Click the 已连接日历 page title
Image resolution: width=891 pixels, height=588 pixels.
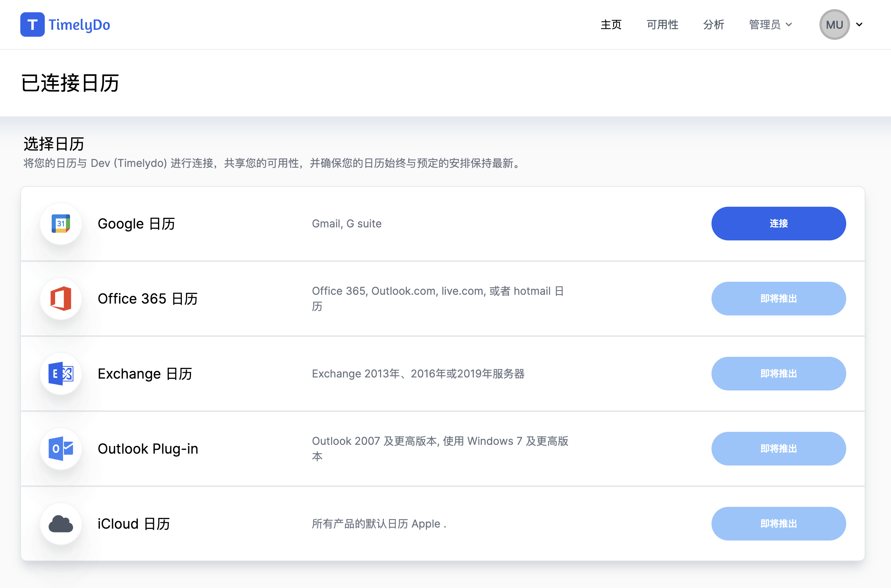tap(70, 83)
